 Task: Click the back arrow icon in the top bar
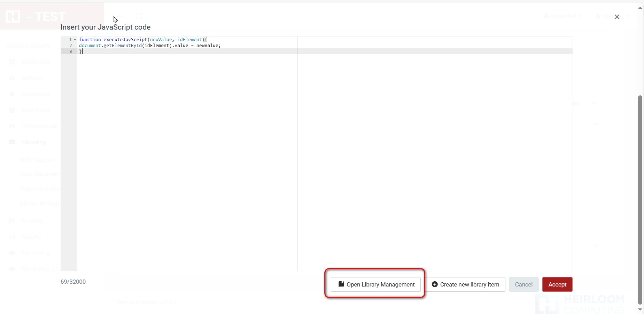click(x=120, y=16)
